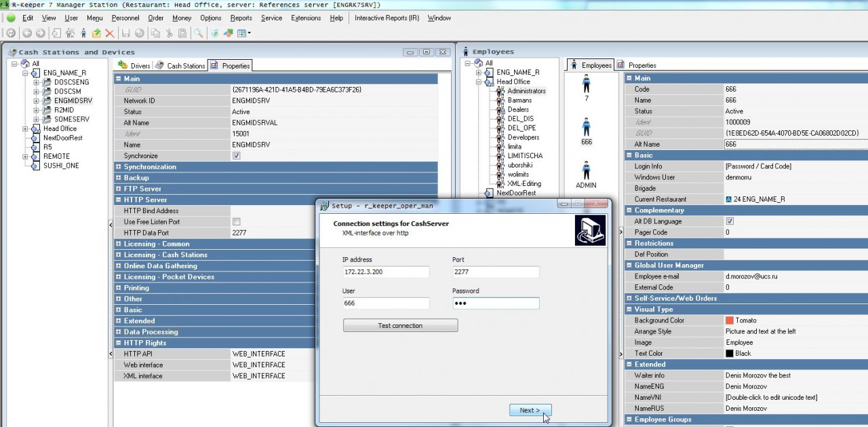868x427 pixels.
Task: Click the refresh icon in the main toolbar
Action: click(10, 33)
